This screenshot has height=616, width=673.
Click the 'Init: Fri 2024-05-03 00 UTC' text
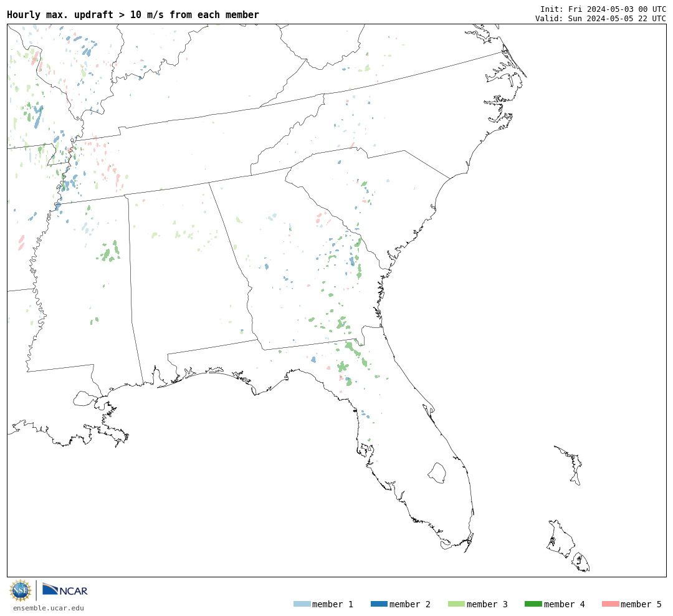pos(603,9)
